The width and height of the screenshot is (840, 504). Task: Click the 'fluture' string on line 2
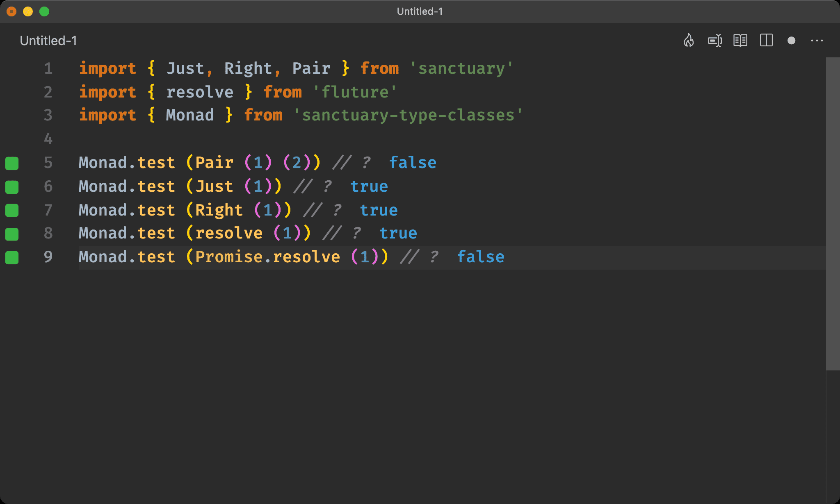click(355, 92)
